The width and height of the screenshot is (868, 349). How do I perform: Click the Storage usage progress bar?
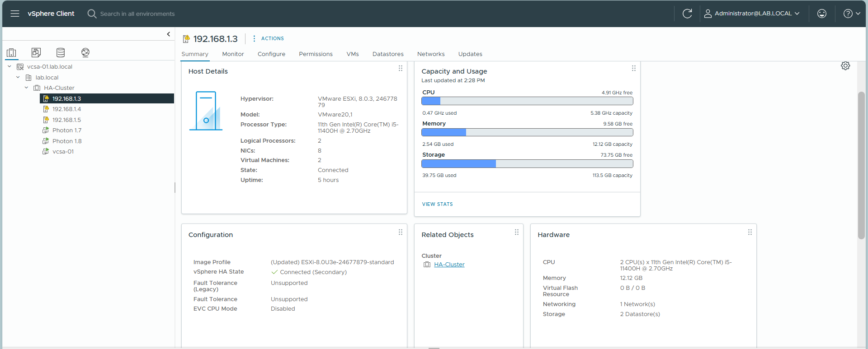[x=527, y=164]
